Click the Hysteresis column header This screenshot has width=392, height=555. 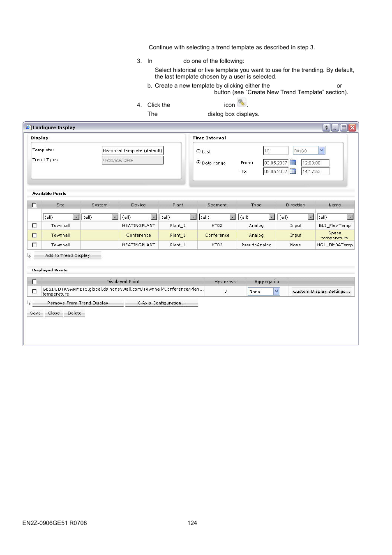[226, 282]
